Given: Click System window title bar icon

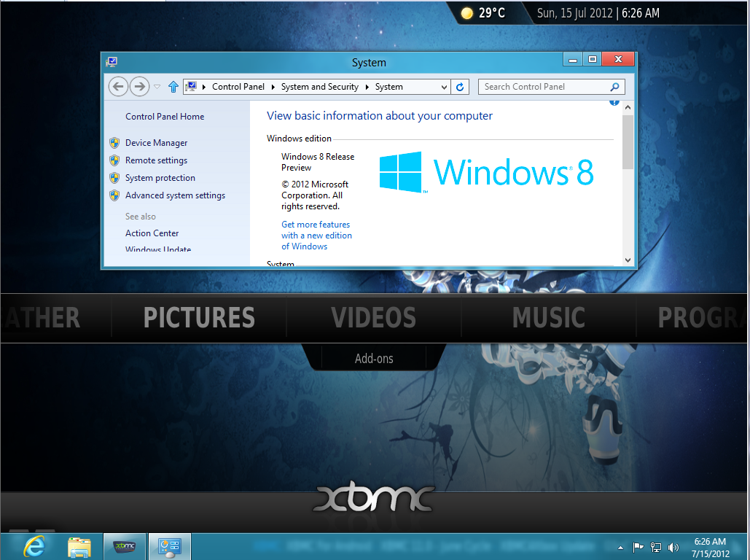Looking at the screenshot, I should [x=112, y=62].
